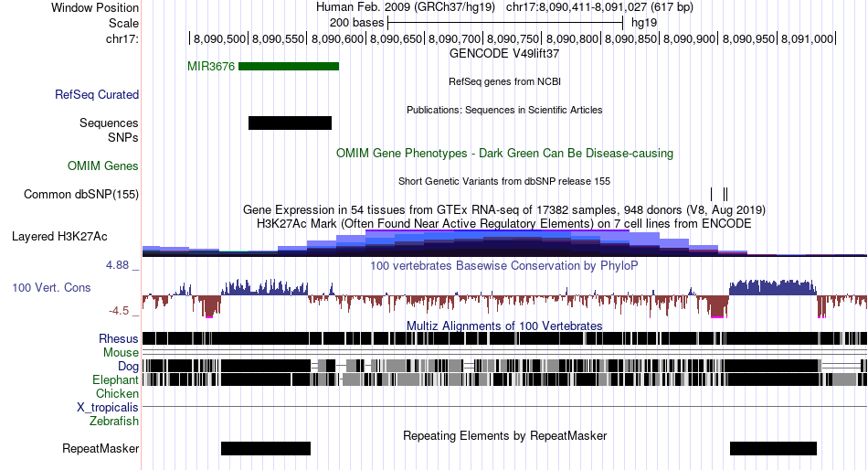Click the SNPs label under Sequences
The height and width of the screenshot is (470, 868).
coord(123,137)
